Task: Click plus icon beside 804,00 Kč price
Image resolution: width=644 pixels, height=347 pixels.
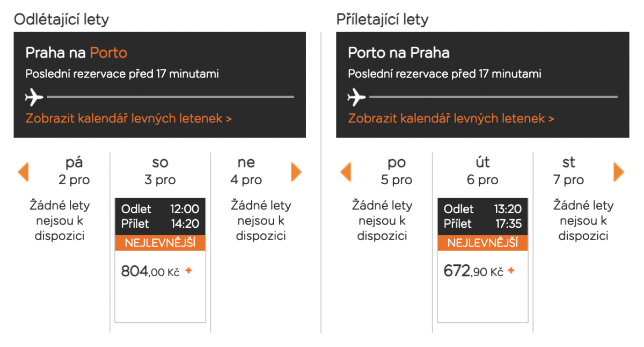Action: click(x=188, y=271)
